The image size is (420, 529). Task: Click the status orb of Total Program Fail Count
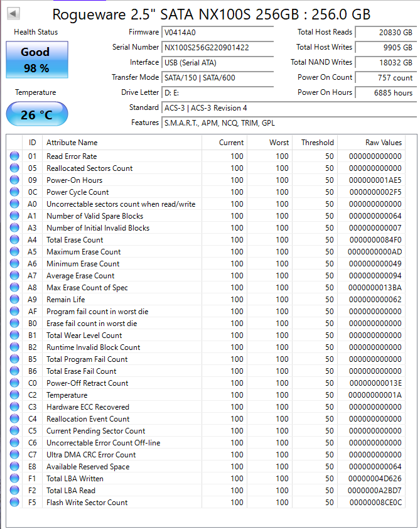pyautogui.click(x=14, y=359)
